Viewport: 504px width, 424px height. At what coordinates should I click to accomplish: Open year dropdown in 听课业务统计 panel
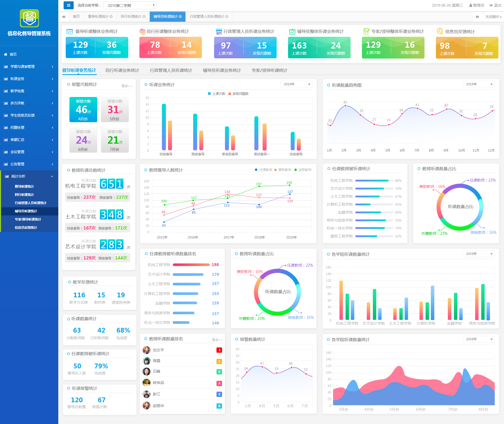coord(296,84)
